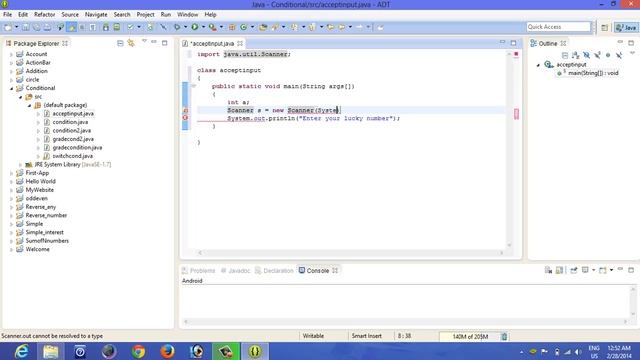Toggle Hide Local Types in Outline
The width and height of the screenshot is (640, 360).
(x=619, y=55)
